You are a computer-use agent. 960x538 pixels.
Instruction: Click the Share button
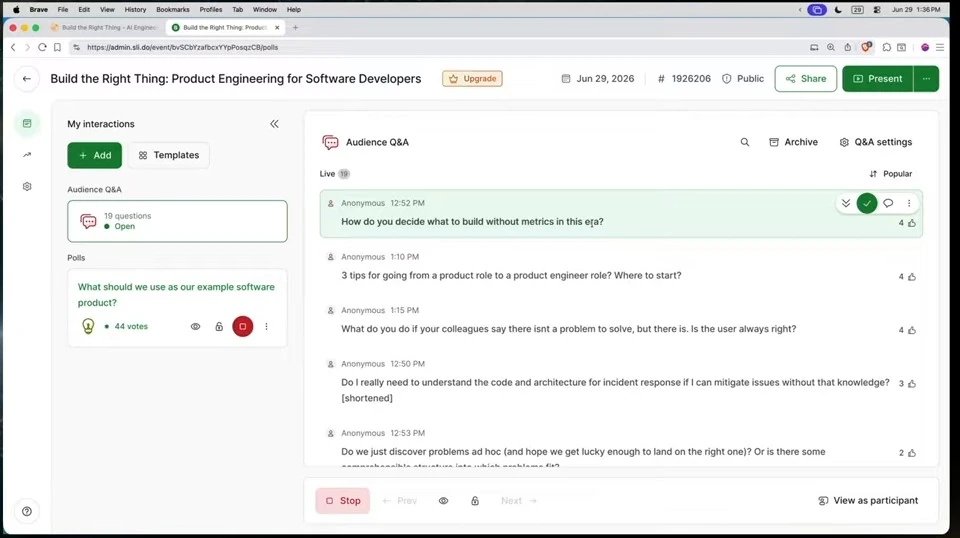pyautogui.click(x=806, y=78)
